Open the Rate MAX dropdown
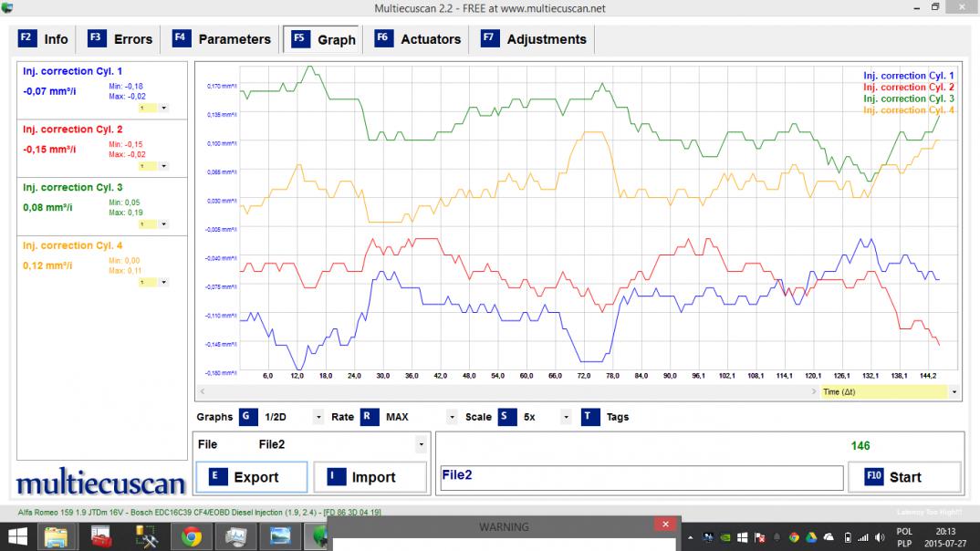Image resolution: width=980 pixels, height=551 pixels. [452, 417]
